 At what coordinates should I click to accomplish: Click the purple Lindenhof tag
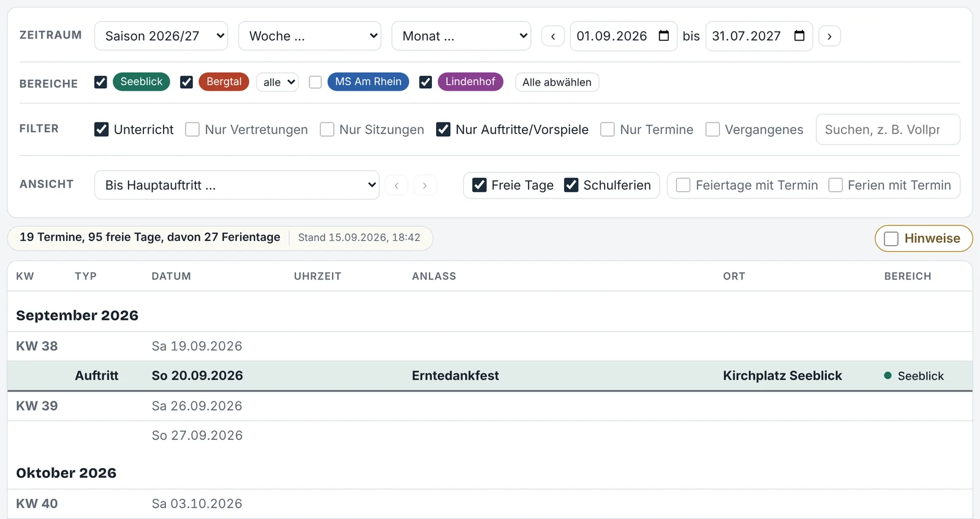[x=470, y=81]
